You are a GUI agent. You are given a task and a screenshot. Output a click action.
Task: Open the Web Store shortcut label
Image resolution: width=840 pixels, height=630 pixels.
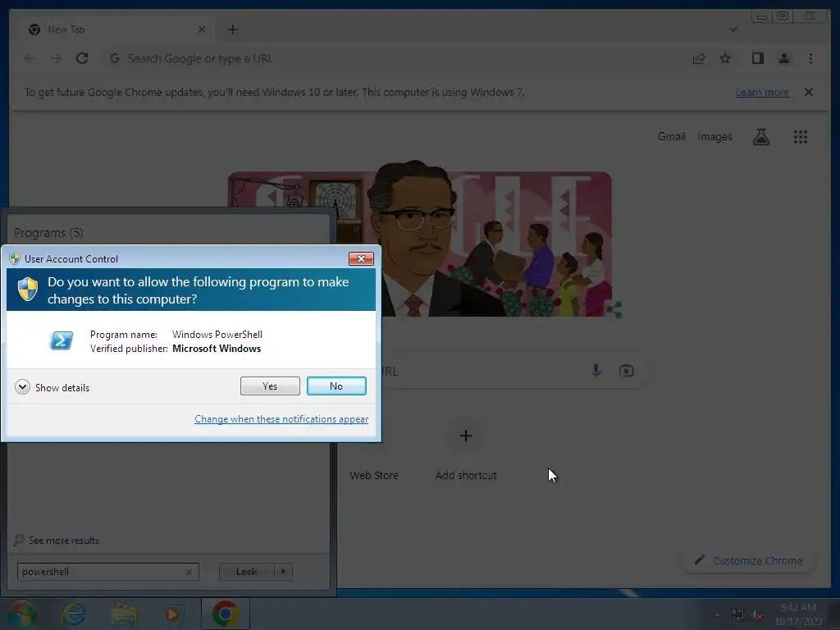pos(374,475)
